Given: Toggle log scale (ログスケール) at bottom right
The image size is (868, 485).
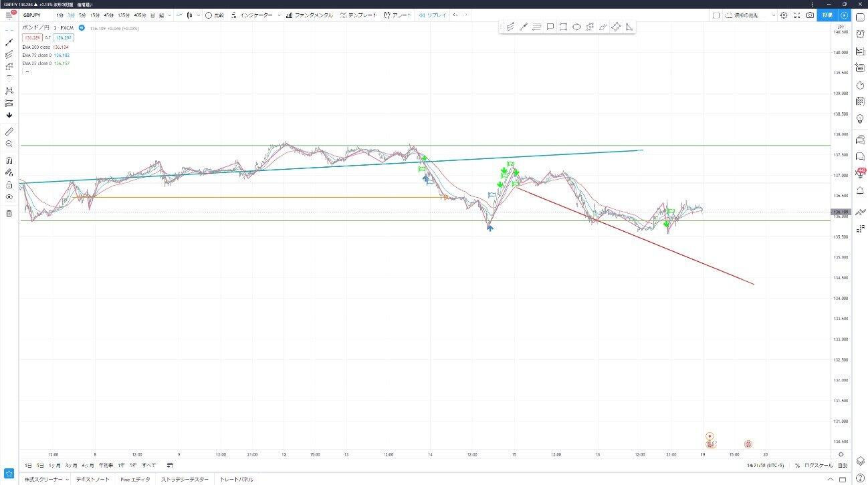Looking at the screenshot, I should [817, 465].
